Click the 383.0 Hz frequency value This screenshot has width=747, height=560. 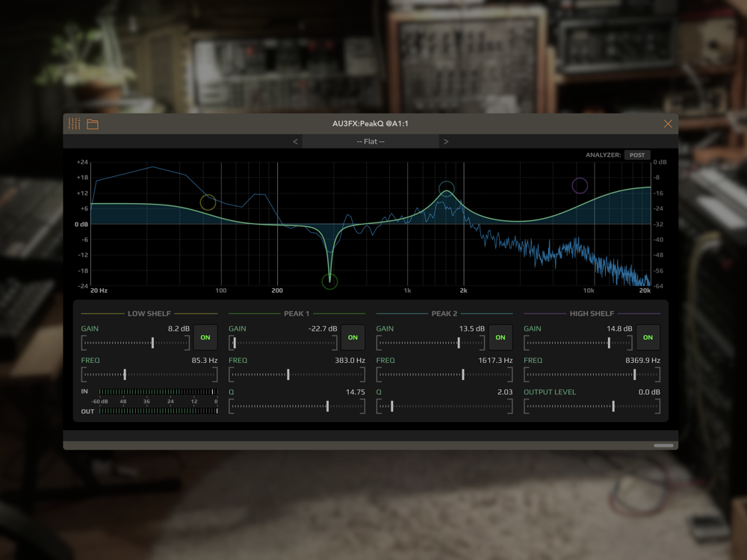(x=350, y=361)
